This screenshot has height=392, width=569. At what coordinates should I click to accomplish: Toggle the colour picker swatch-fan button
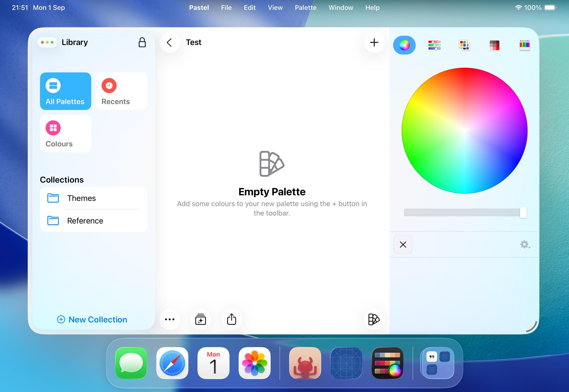(374, 319)
